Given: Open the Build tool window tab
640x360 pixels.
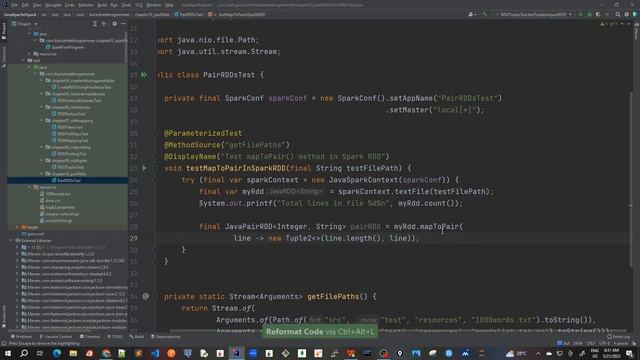Looking at the screenshot, I should click(x=137, y=337).
